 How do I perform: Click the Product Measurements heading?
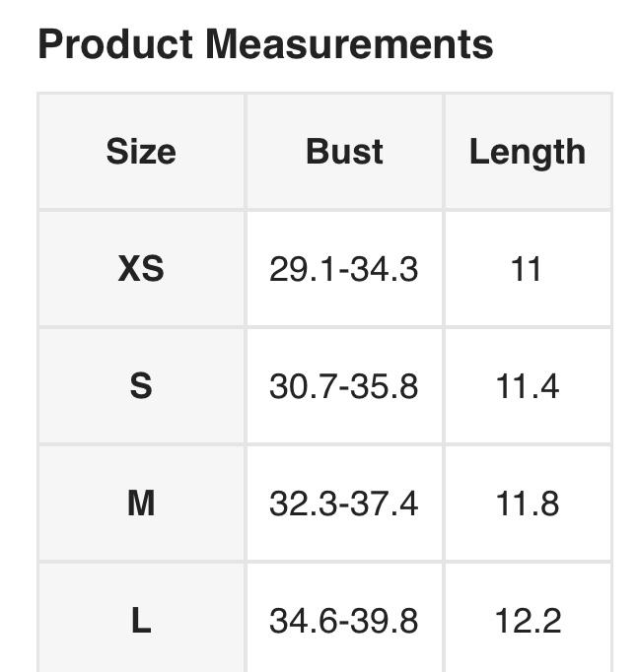[265, 44]
